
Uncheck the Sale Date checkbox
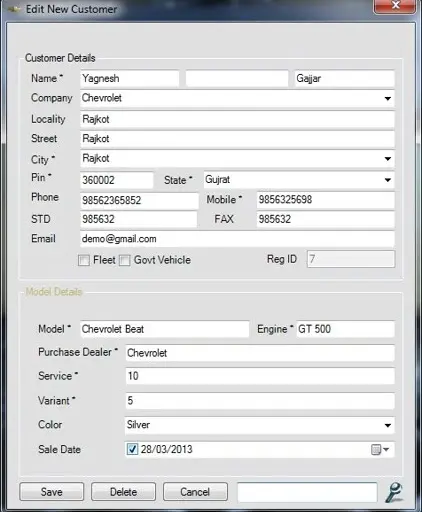click(132, 449)
